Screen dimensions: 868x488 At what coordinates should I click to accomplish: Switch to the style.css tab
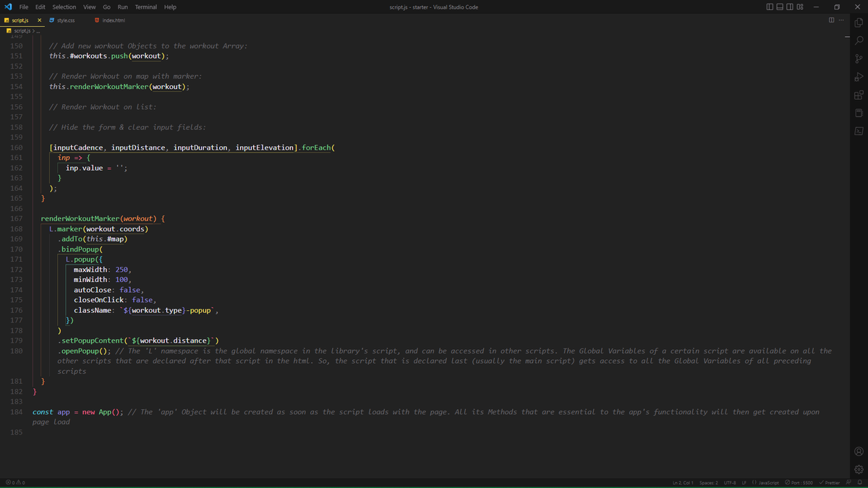(61, 20)
